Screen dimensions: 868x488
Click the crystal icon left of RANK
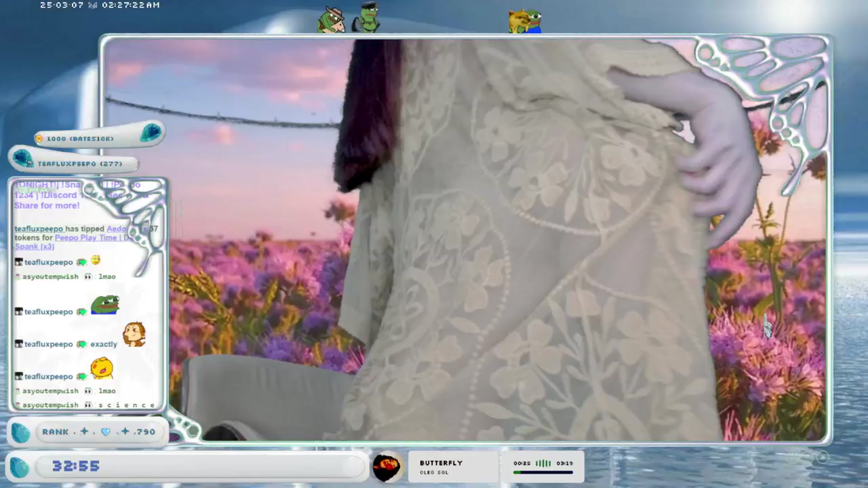(20, 432)
